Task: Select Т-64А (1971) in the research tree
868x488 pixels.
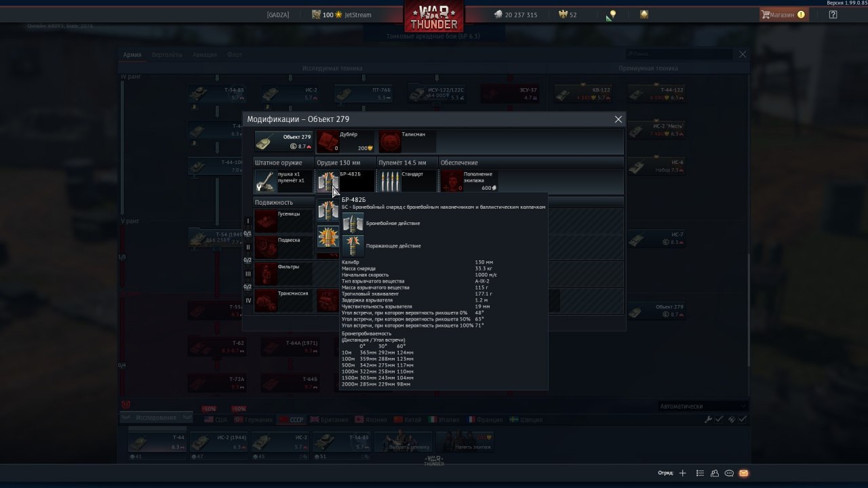Action: coord(290,347)
